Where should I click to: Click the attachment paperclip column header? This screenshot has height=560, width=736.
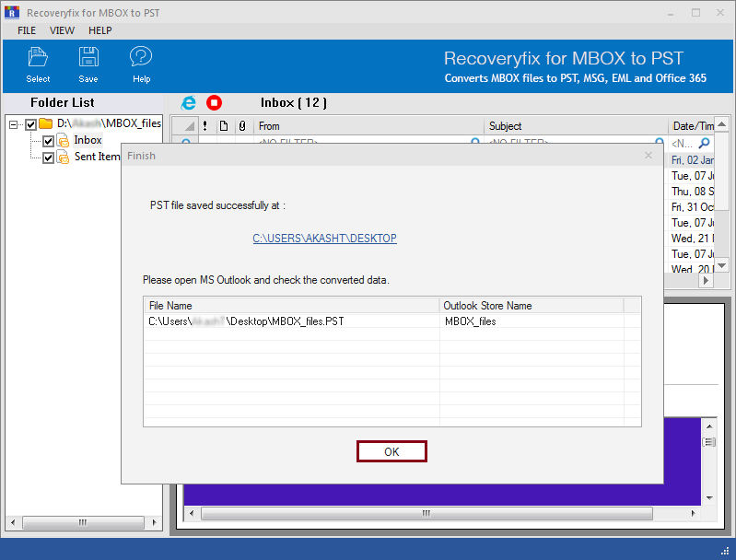242,126
